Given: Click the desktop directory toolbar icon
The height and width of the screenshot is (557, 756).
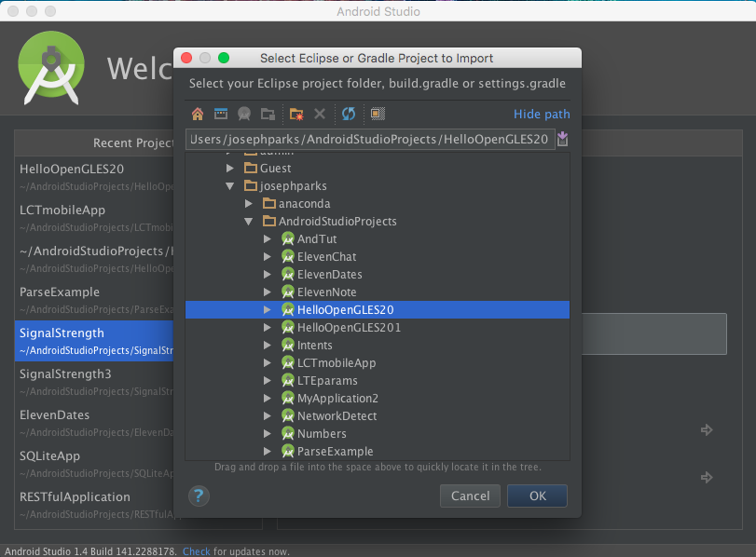Looking at the screenshot, I should tap(221, 115).
